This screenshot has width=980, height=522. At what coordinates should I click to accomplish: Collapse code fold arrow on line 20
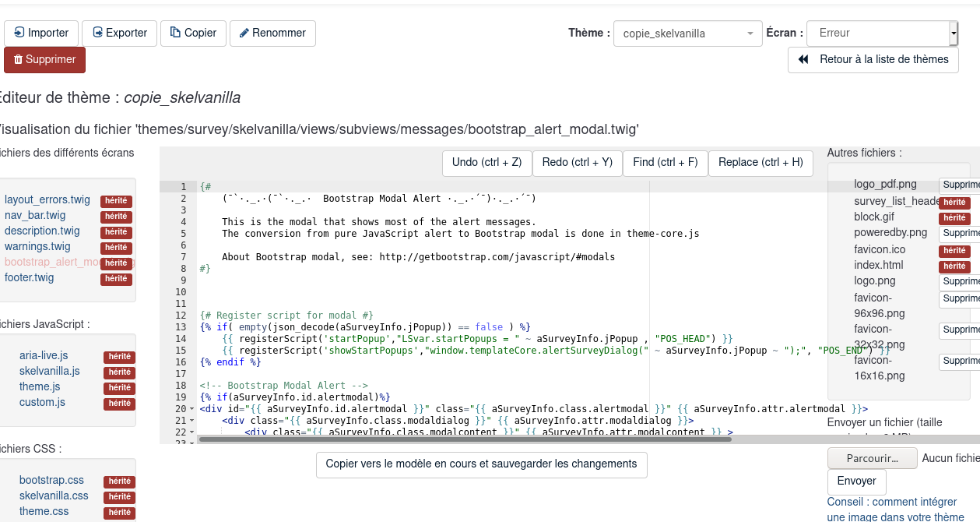pyautogui.click(x=192, y=409)
